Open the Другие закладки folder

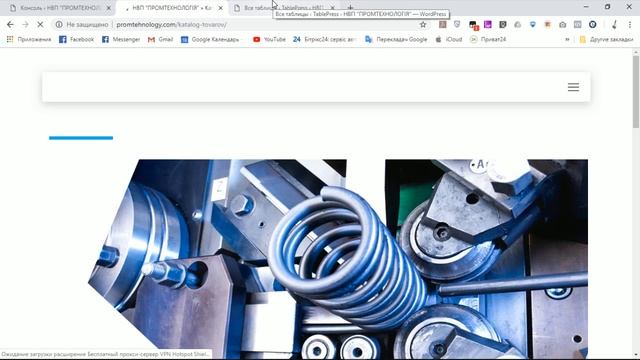(607, 39)
